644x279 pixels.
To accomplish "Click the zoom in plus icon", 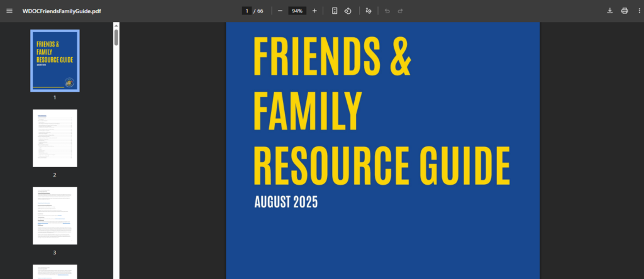I will point(314,11).
